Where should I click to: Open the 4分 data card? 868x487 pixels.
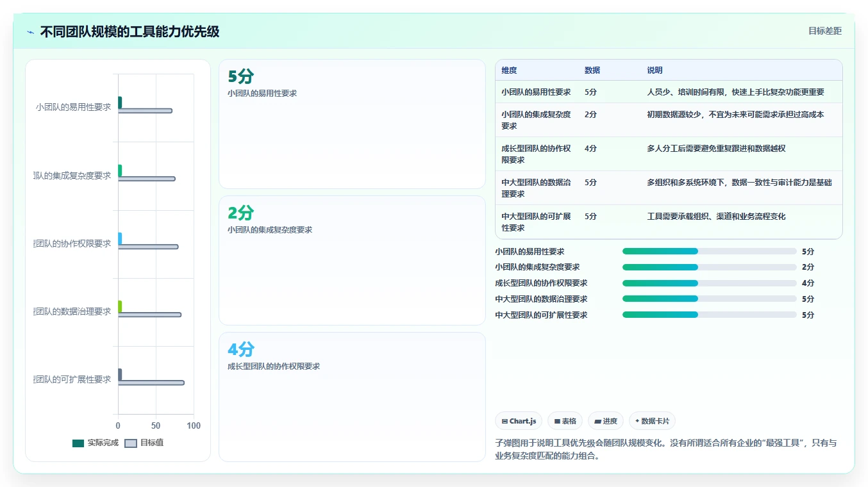352,397
